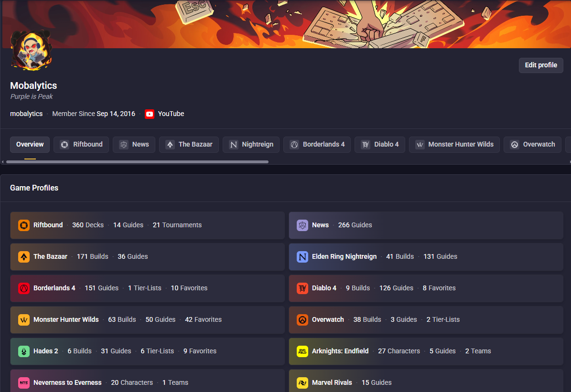Open Riftbound 21 Tournaments
571x392 pixels.
tap(177, 225)
